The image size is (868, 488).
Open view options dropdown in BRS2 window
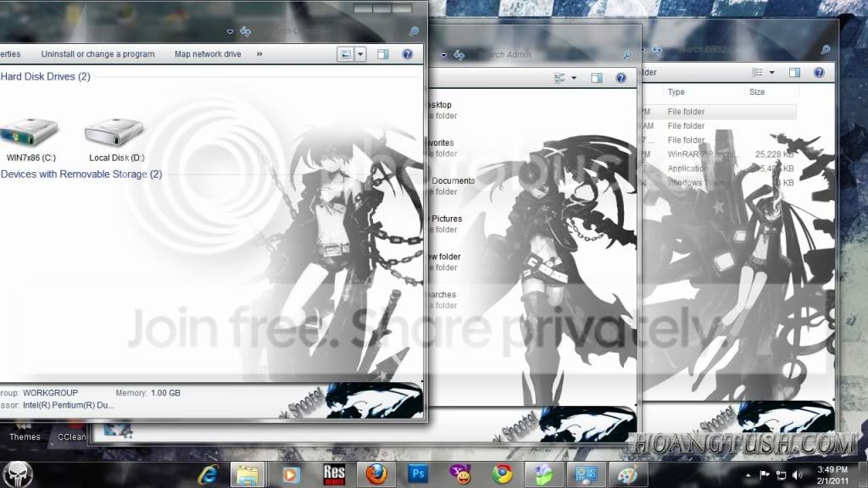(771, 73)
